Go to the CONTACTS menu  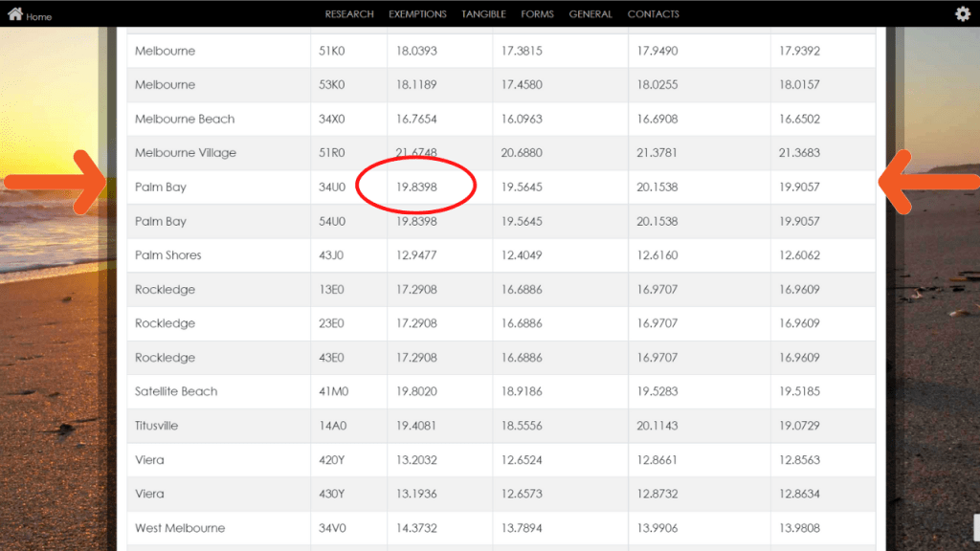point(653,14)
